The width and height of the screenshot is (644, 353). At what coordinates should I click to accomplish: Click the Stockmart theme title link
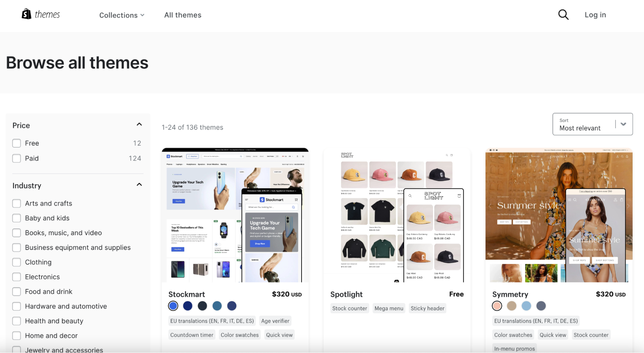tap(187, 294)
